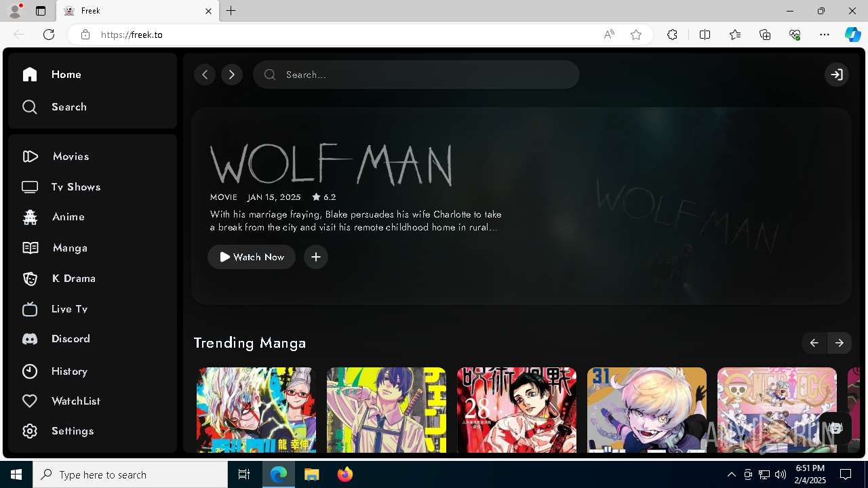868x488 pixels.
Task: Open the Chainsaw Man style second manga cover
Action: [x=387, y=410]
